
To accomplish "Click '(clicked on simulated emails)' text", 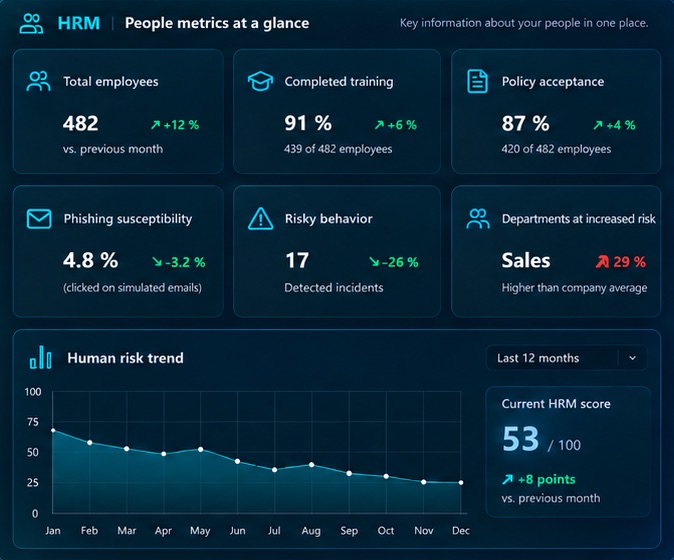I will click(132, 288).
